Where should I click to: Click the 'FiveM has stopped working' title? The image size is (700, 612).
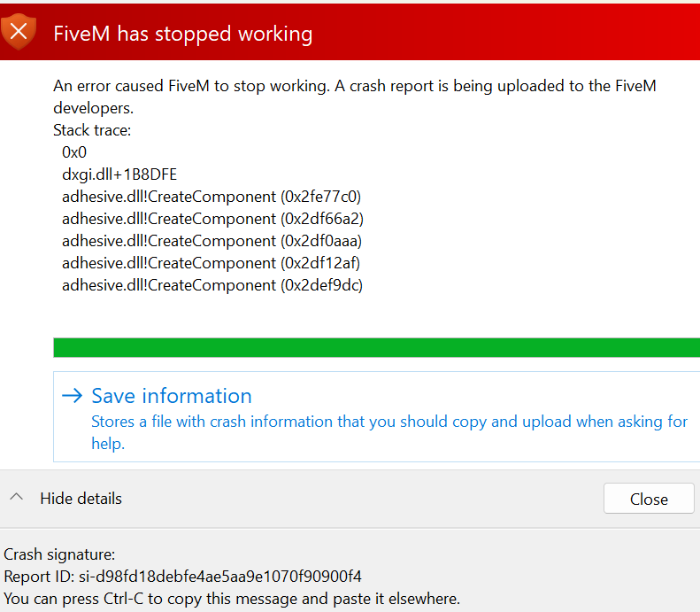click(183, 34)
